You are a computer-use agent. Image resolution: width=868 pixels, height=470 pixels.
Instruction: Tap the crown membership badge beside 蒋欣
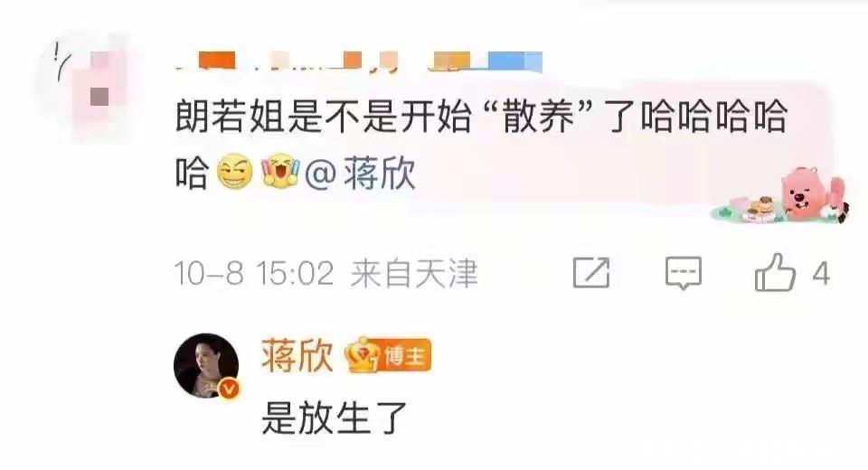[363, 355]
